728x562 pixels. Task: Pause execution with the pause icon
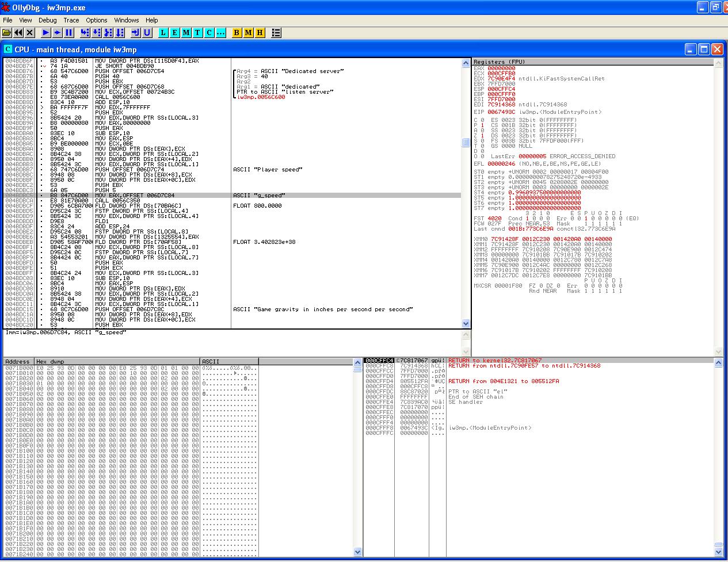pos(69,33)
